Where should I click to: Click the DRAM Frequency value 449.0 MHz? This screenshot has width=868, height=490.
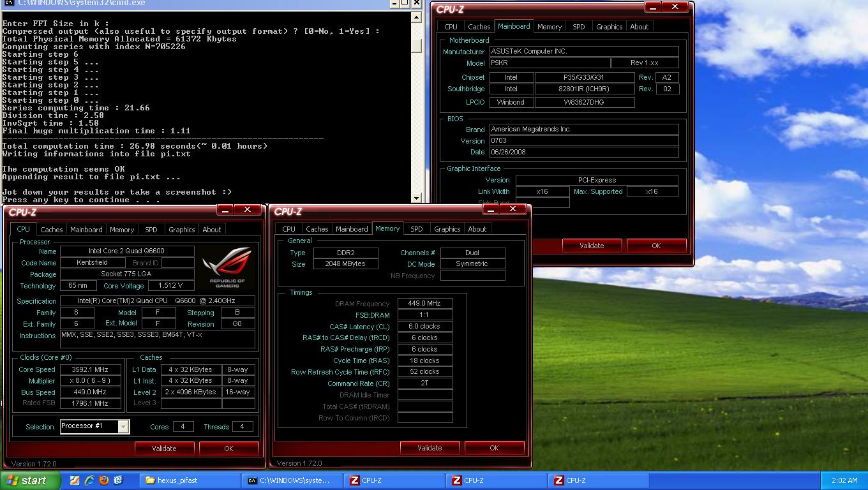point(425,304)
